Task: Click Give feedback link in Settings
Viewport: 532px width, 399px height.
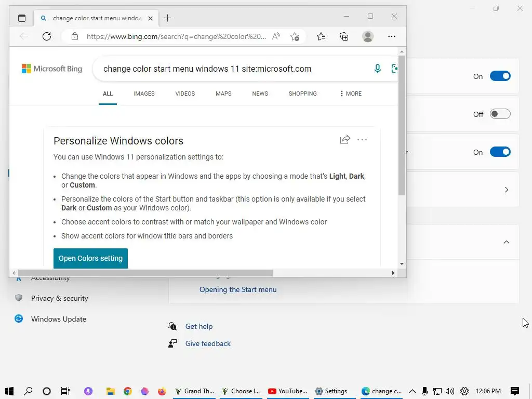Action: (208, 344)
